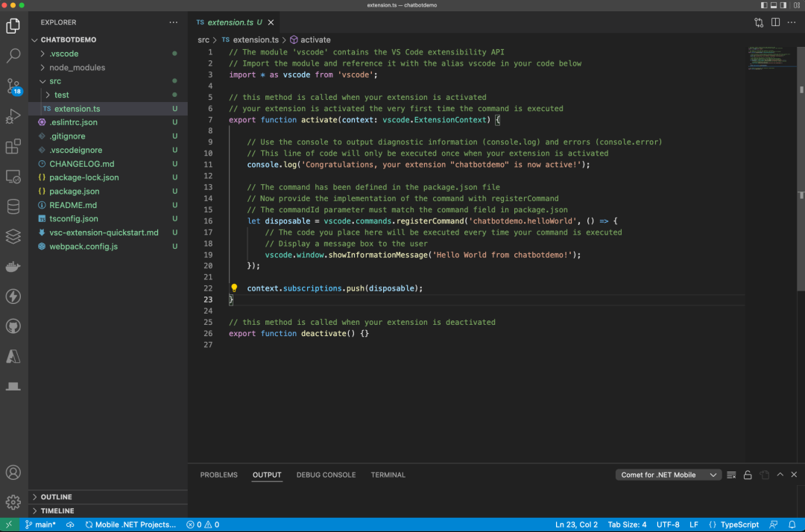Close the extension.ts tab
The image size is (805, 532).
[x=271, y=22]
